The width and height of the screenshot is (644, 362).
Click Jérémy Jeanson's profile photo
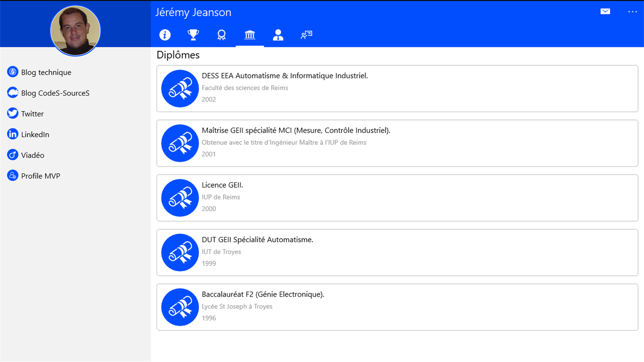[75, 31]
